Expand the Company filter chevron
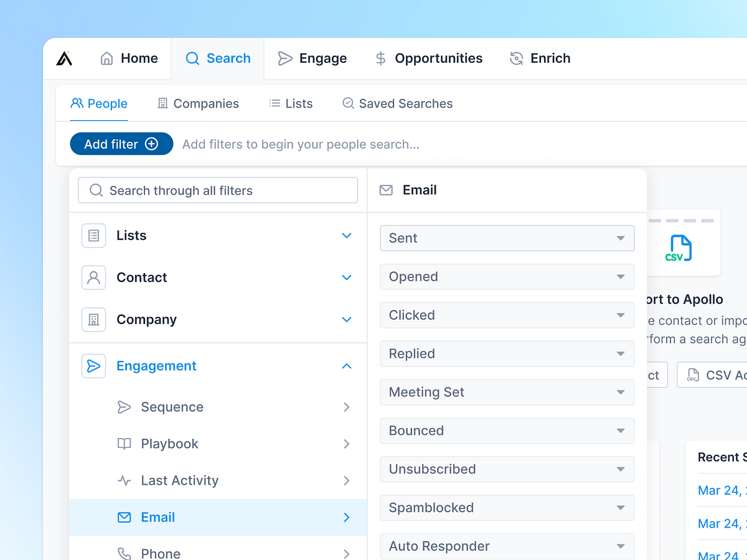 (347, 320)
